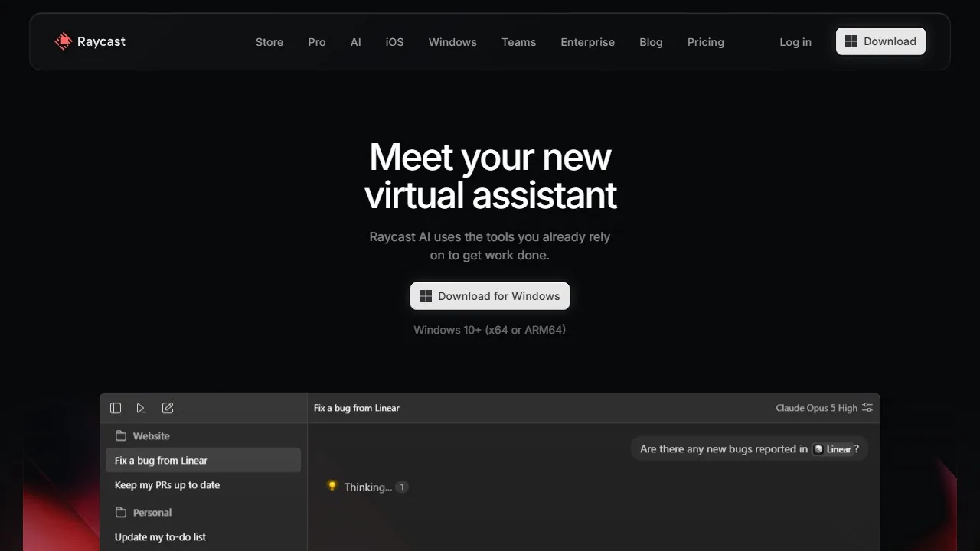This screenshot has width=980, height=551.
Task: Click the Website folder icon
Action: pos(121,435)
